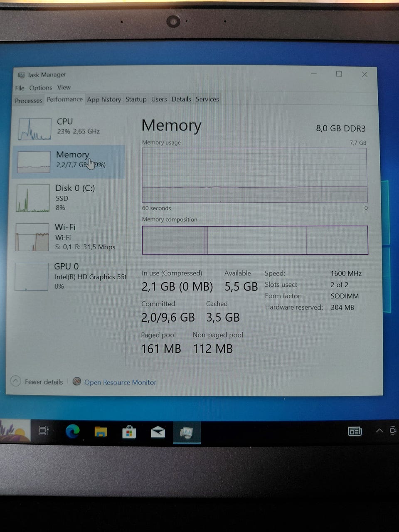Click the Cached value 3,5 GB
This screenshot has width=399, height=532.
click(223, 318)
